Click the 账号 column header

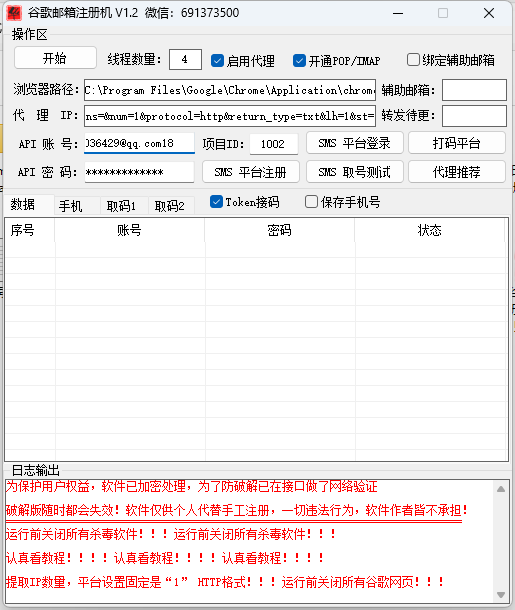130,230
